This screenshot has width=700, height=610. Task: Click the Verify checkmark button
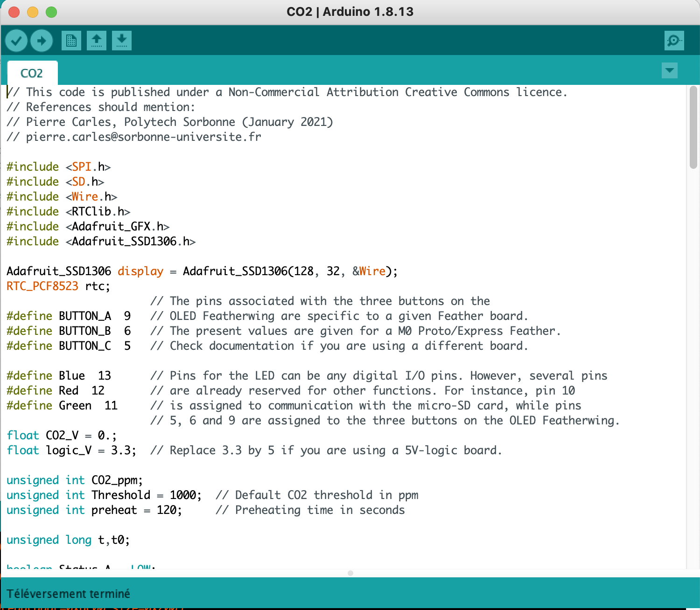tap(16, 41)
